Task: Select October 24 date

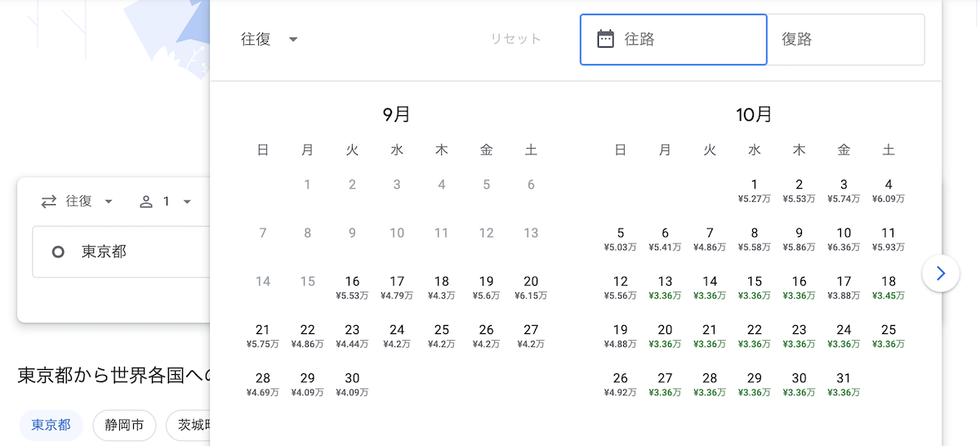Action: click(844, 336)
